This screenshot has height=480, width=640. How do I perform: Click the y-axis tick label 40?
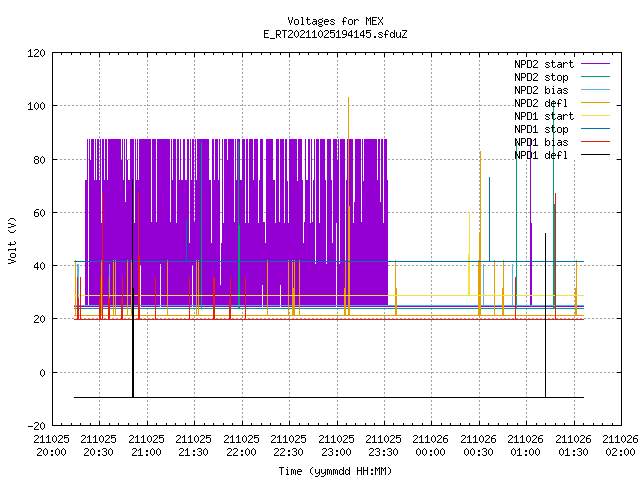pos(39,266)
